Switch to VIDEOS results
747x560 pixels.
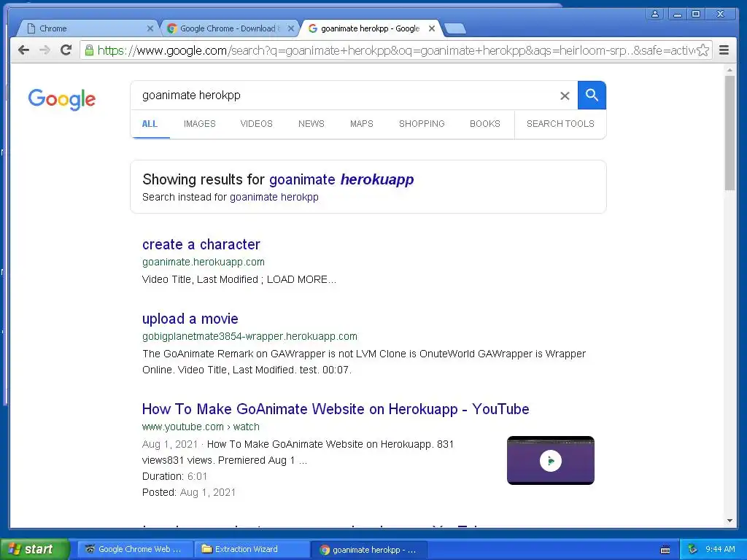pyautogui.click(x=256, y=124)
